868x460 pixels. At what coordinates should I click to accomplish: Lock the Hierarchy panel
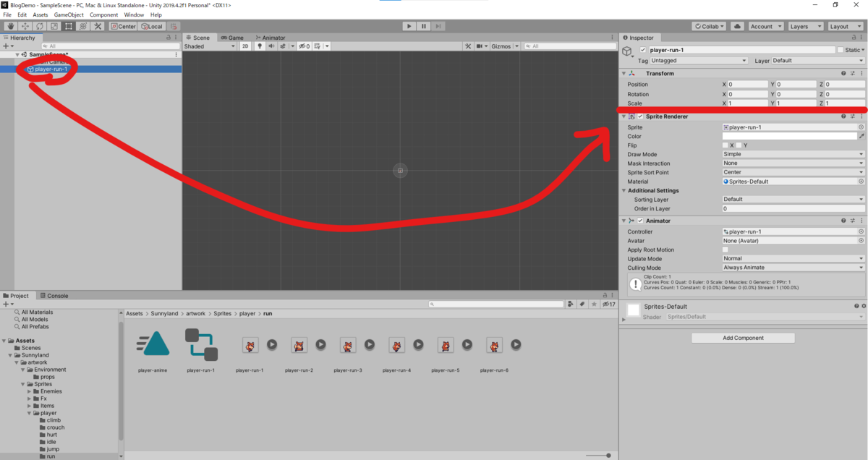pos(169,37)
